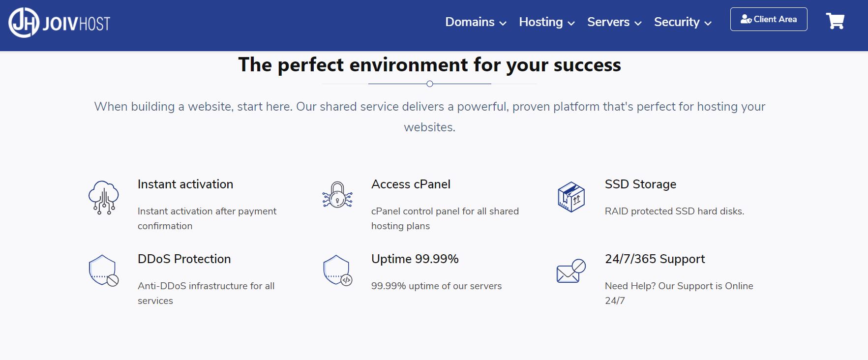Expand the Domains chevron arrow

pyautogui.click(x=503, y=23)
